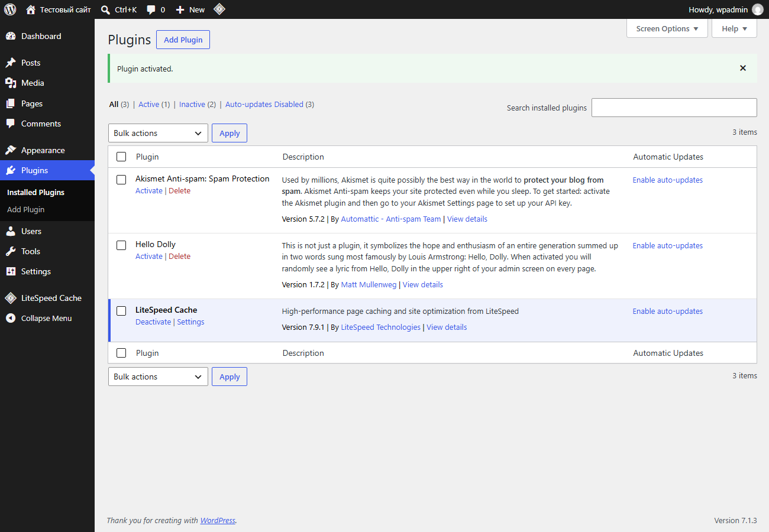The width and height of the screenshot is (769, 532).
Task: Click the Posts pushpin icon
Action: [11, 63]
